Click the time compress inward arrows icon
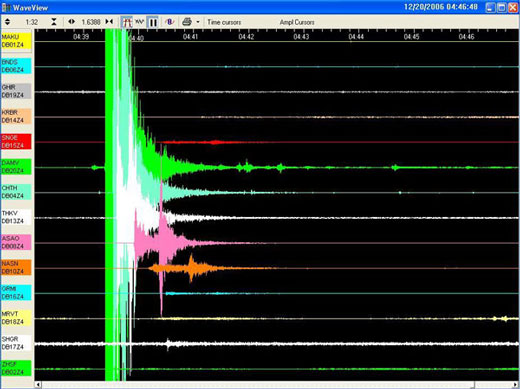The width and height of the screenshot is (520, 389). [109, 22]
